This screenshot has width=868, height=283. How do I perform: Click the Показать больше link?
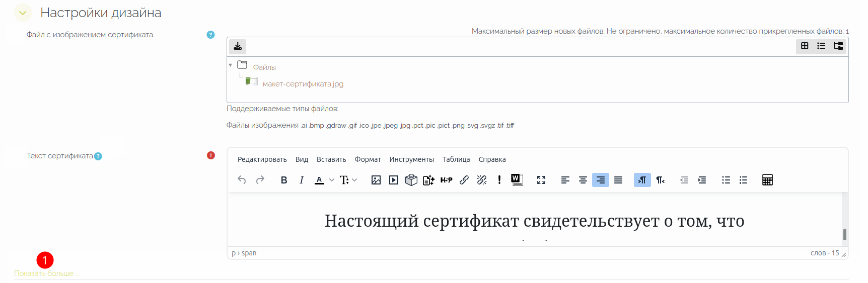pyautogui.click(x=44, y=273)
